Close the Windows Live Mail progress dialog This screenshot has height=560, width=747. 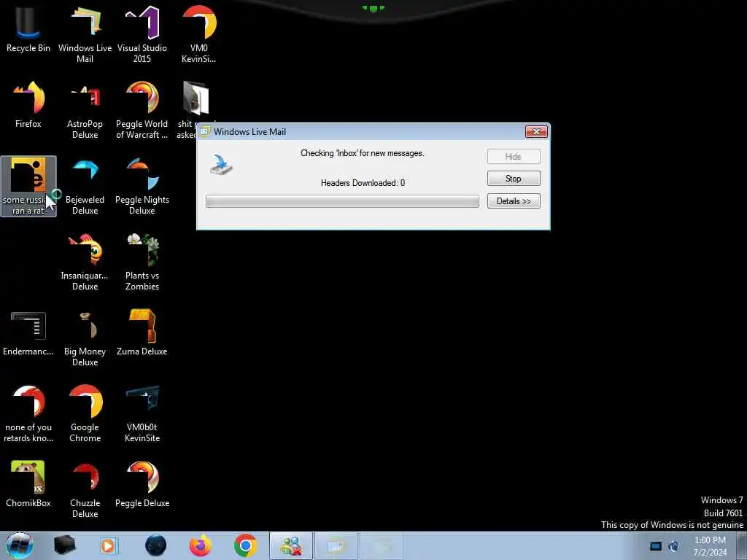536,131
